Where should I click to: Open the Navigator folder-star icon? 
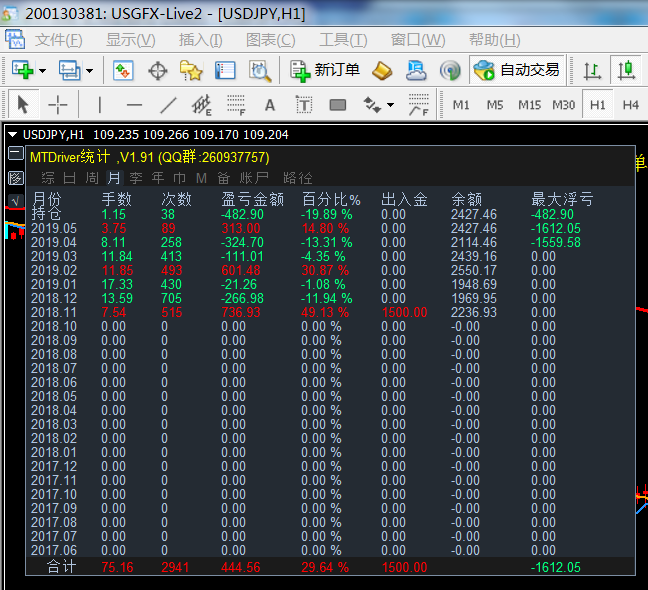coord(191,71)
